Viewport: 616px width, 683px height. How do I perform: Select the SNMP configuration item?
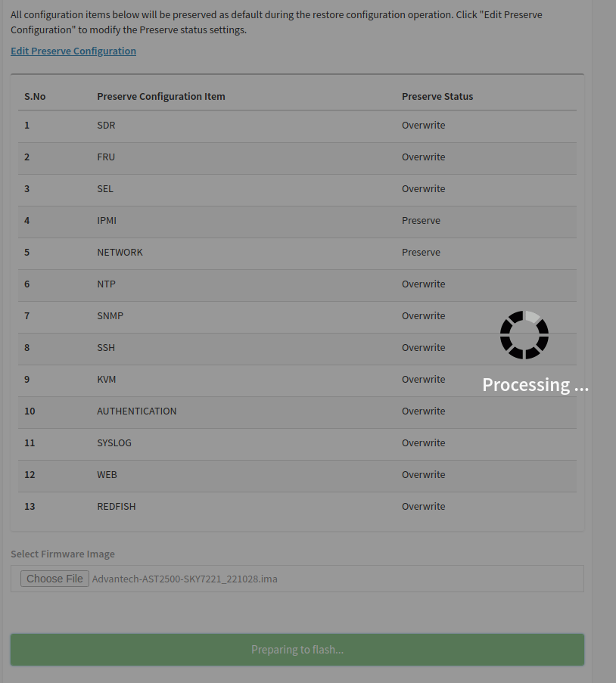tap(110, 316)
